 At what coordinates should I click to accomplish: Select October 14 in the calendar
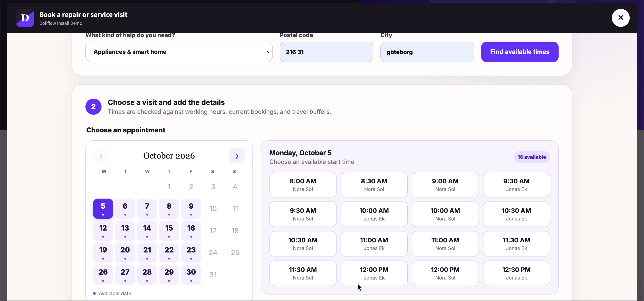147,231
